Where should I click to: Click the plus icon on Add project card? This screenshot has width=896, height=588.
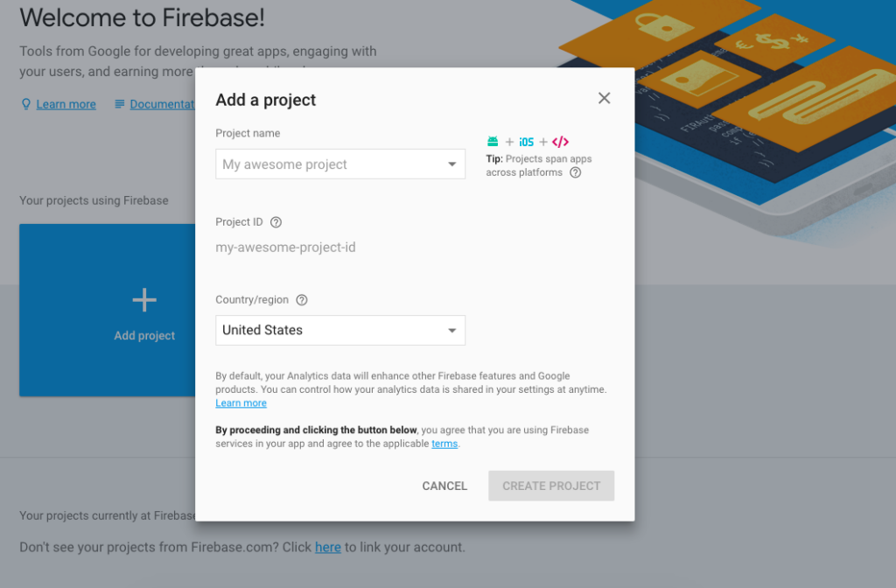pos(144,301)
